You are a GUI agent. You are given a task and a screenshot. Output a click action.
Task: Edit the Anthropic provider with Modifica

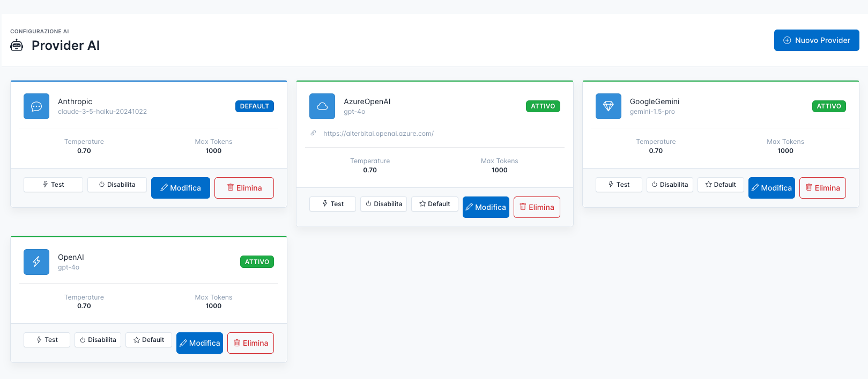pyautogui.click(x=181, y=188)
